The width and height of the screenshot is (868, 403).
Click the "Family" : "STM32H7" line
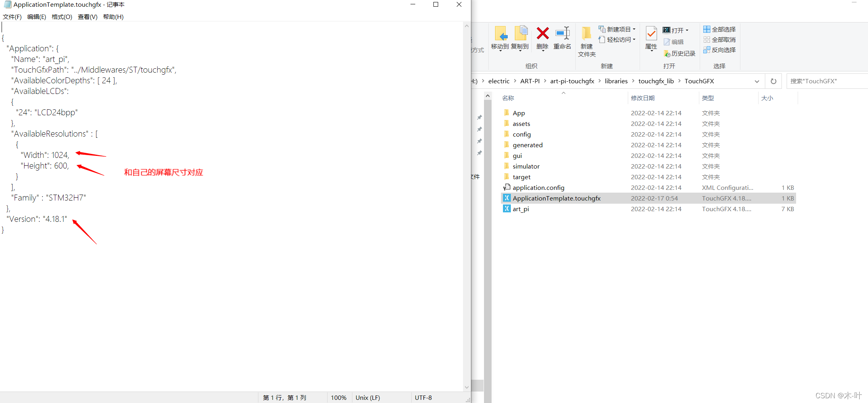[x=49, y=198]
